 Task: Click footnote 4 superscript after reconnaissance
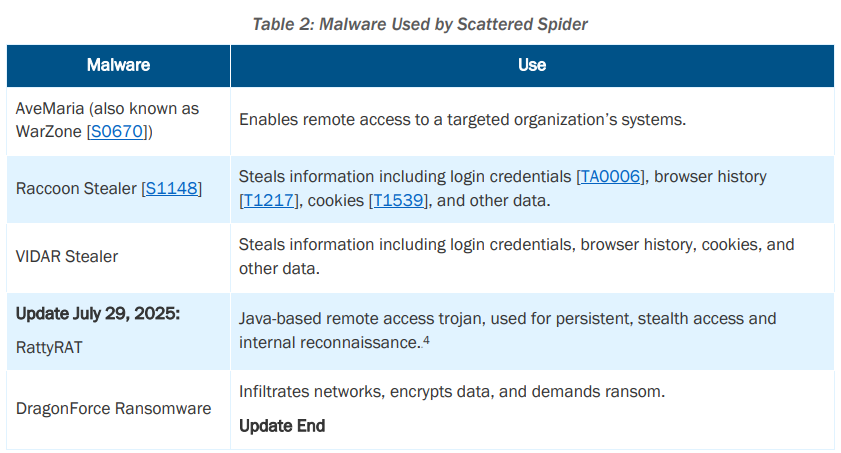pos(426,340)
